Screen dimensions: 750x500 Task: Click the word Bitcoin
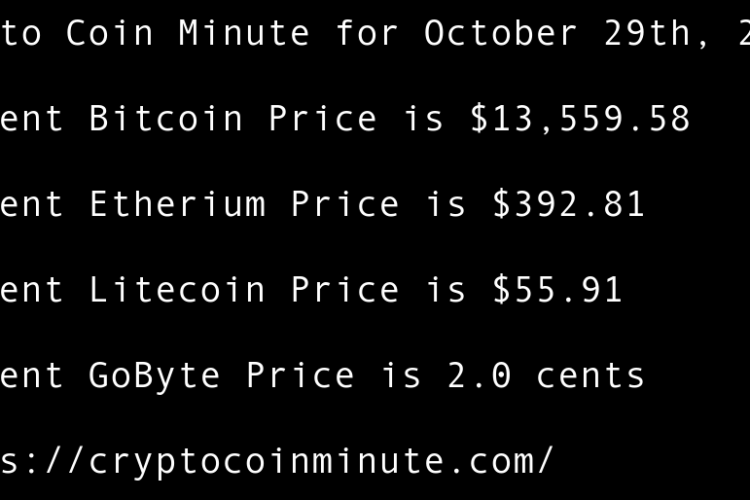pyautogui.click(x=166, y=119)
